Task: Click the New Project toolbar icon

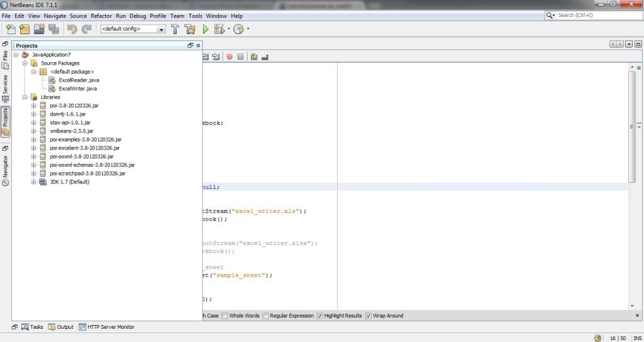Action: 25,29
